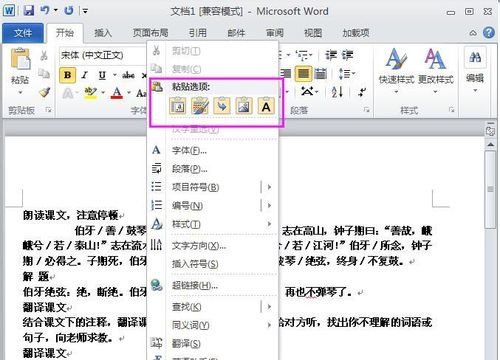Choose 段落(P)... in the context menu
The height and width of the screenshot is (360, 500).
coord(213,169)
